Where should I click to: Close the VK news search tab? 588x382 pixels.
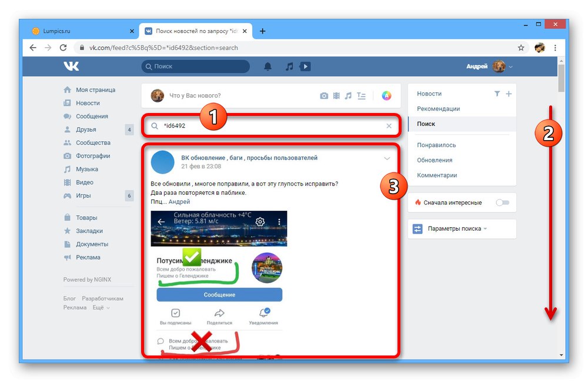coord(245,31)
